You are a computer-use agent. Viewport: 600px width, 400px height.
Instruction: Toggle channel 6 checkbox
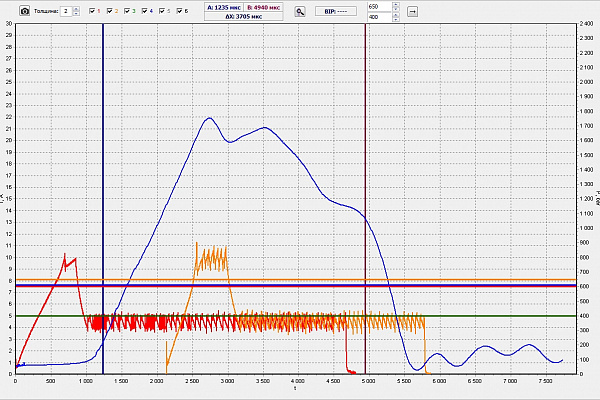point(179,11)
